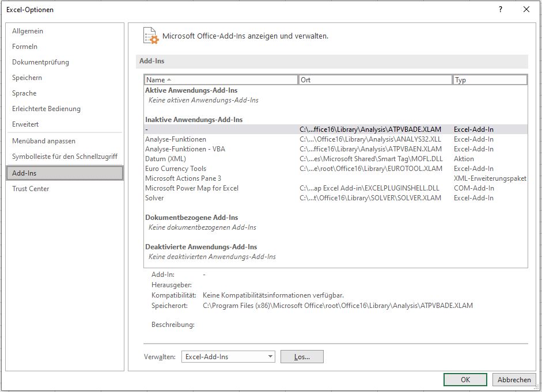
Task: Click the Aktion type cell
Action: click(464, 159)
